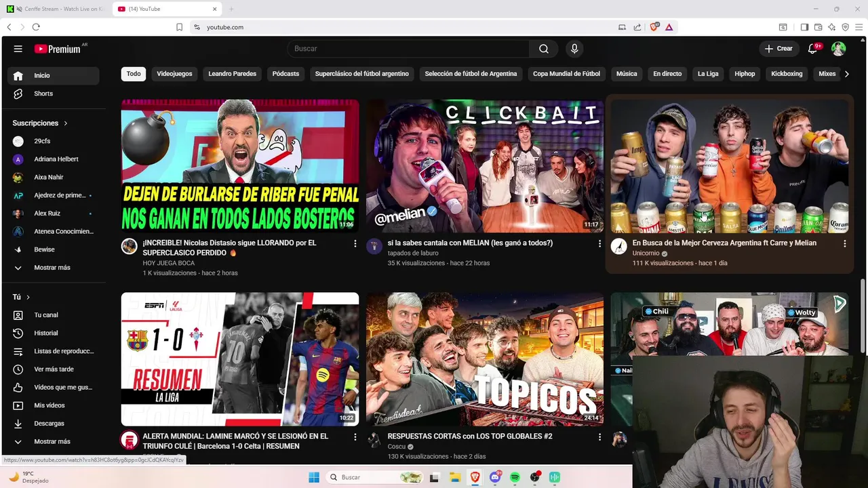Expand the Suscripciones section chevron
868x488 pixels.
pos(66,123)
